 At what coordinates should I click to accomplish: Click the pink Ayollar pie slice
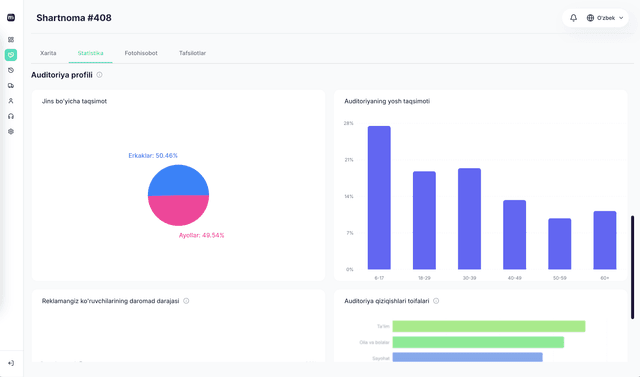click(178, 211)
